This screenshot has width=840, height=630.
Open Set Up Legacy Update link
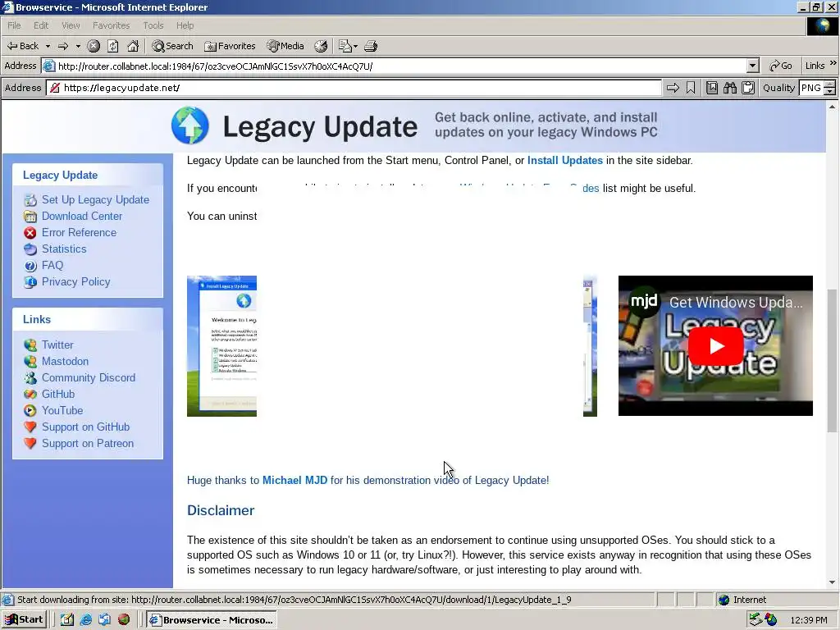(x=95, y=200)
